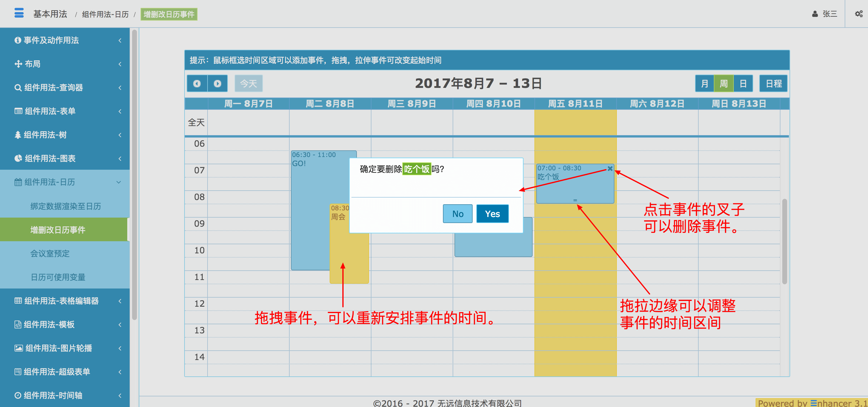Click the hamburger menu icon
Viewport: 868px width, 407px height.
point(19,13)
